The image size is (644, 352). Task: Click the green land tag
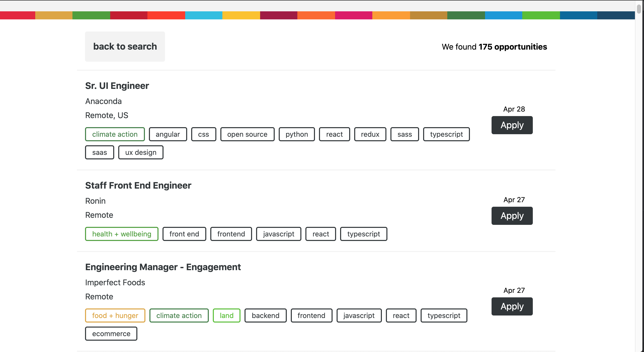pyautogui.click(x=226, y=315)
